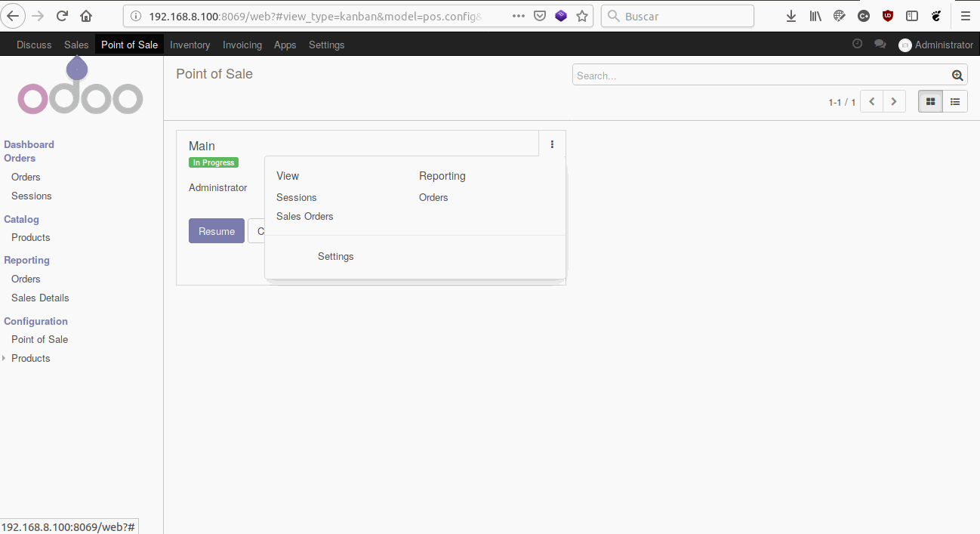Open the Main card's three-dot menu

click(x=552, y=144)
